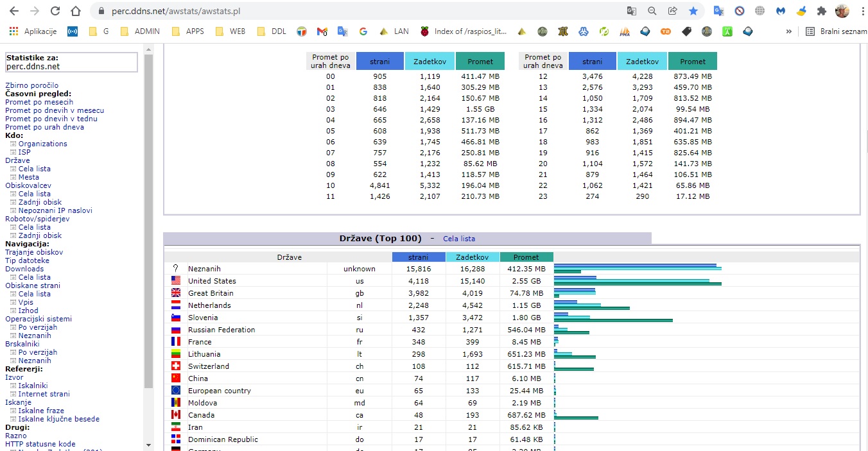Image resolution: width=868 pixels, height=451 pixels.
Task: Open Nepoznani IP naslovi link
Action: coord(55,210)
